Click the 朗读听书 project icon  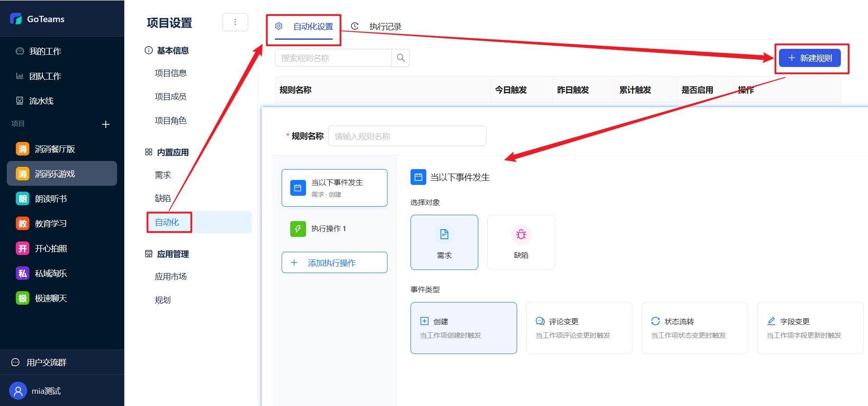(23, 198)
